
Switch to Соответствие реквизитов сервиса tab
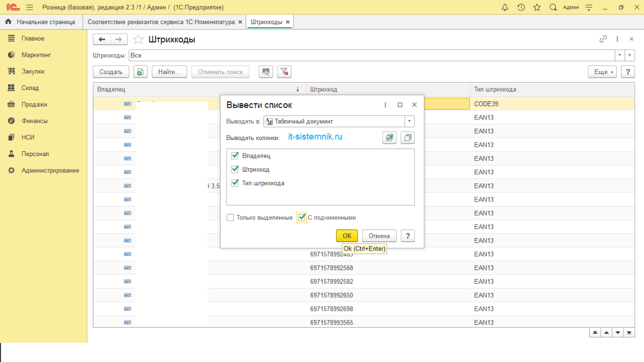tap(161, 22)
